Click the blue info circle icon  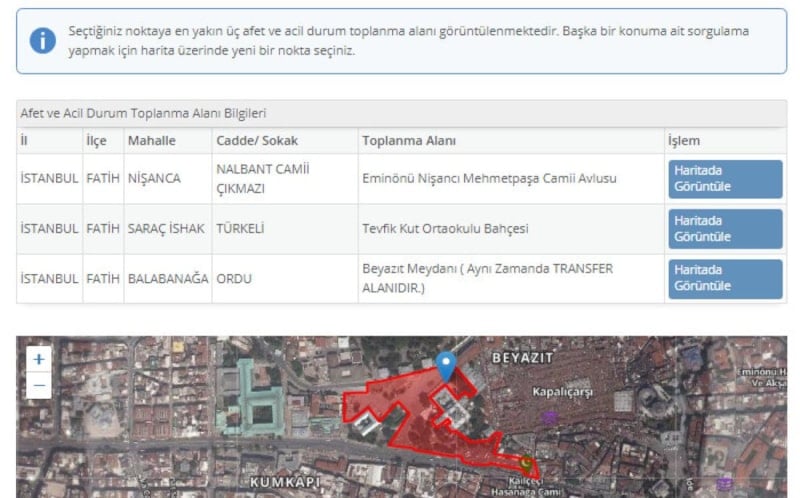point(43,40)
